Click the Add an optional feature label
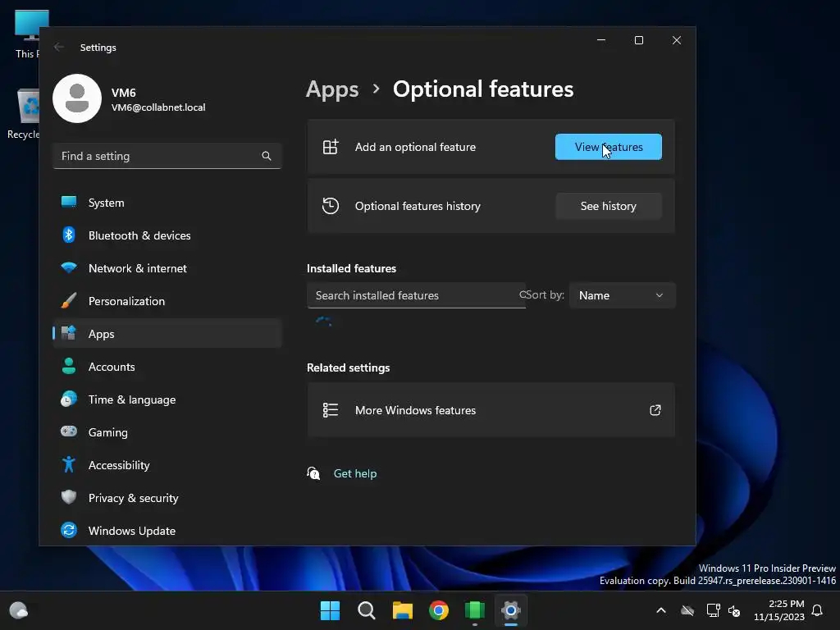 click(415, 148)
